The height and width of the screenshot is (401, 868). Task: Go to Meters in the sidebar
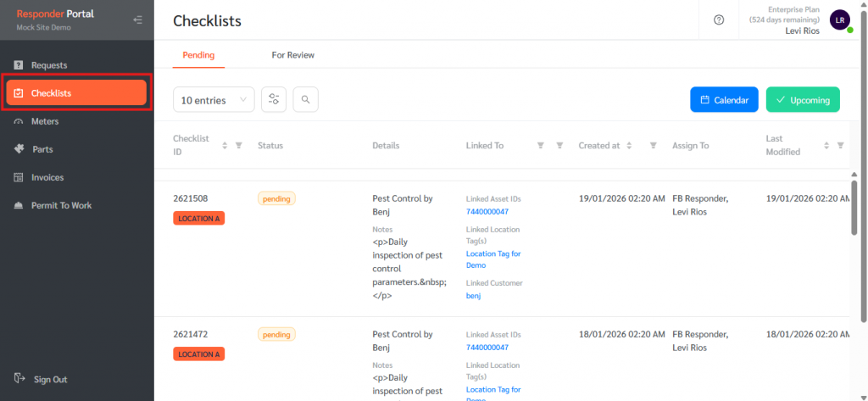(45, 121)
